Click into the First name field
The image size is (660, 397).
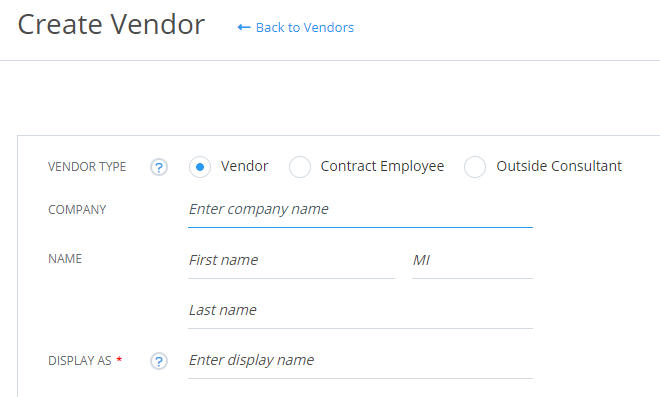tap(291, 261)
